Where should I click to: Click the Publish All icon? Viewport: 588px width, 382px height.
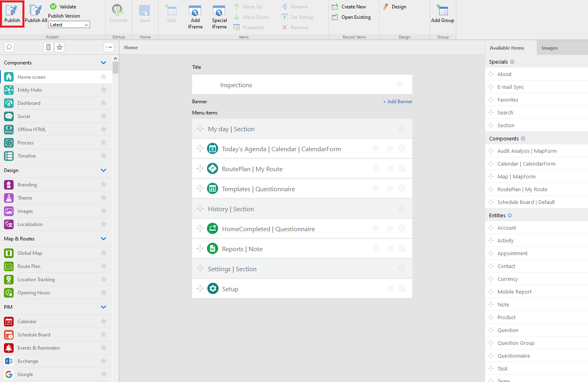[36, 14]
